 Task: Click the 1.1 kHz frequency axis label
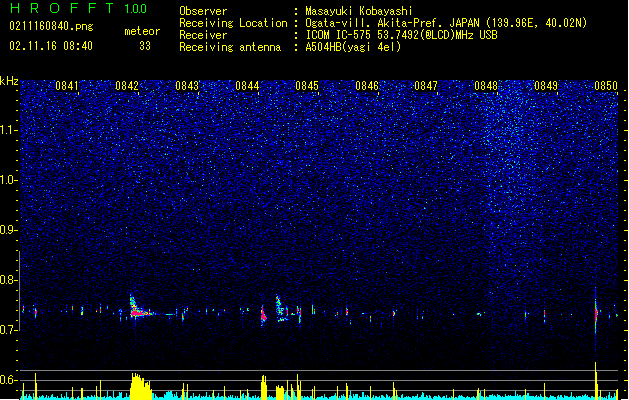click(8, 130)
